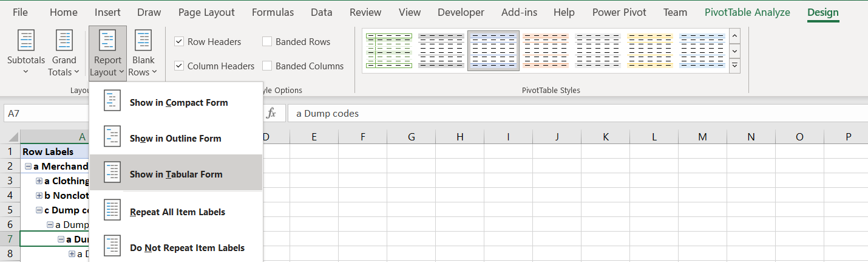Image resolution: width=868 pixels, height=262 pixels.
Task: Collapse the 'a Merchand' row group
Action: [x=28, y=166]
